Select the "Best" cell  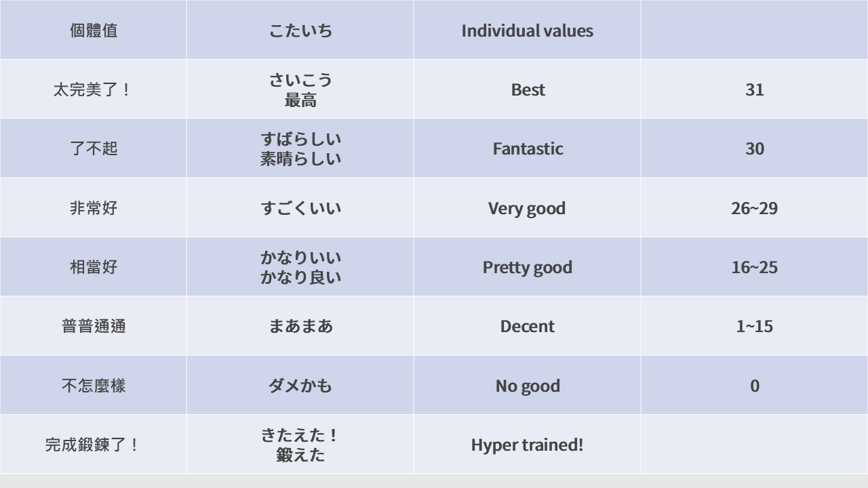(527, 89)
